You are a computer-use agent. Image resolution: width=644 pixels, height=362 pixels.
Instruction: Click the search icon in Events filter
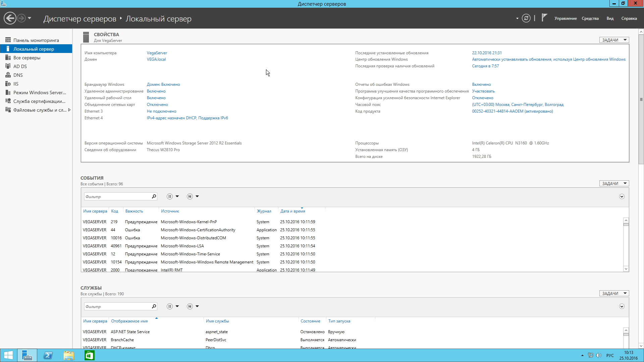click(154, 196)
